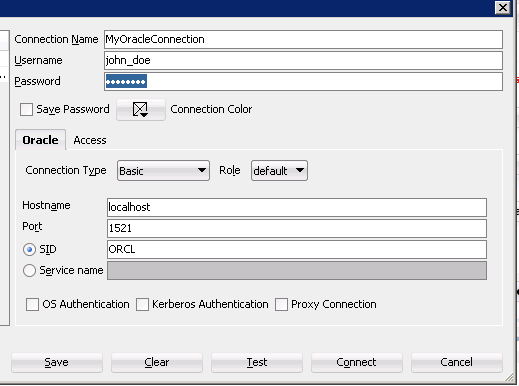Screen dimensions: 519x386
Task: Open the Connection Color picker button
Action: coord(141,109)
